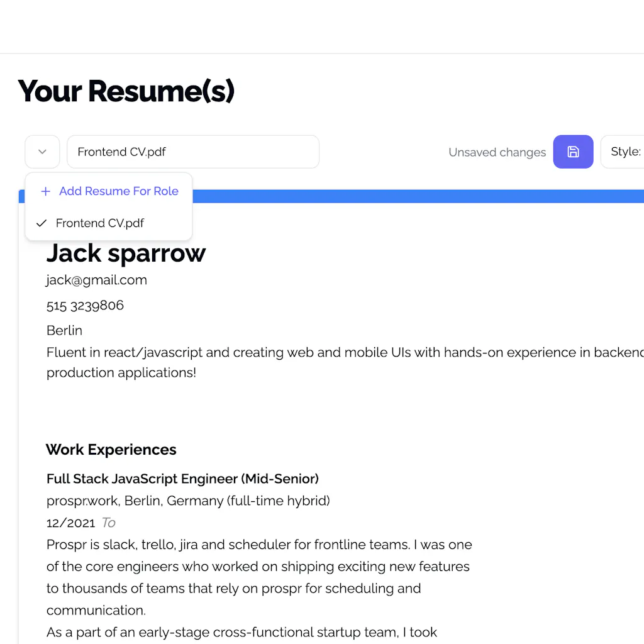Viewport: 644px width, 644px height.
Task: Click the Unsaved changes status text
Action: point(497,152)
